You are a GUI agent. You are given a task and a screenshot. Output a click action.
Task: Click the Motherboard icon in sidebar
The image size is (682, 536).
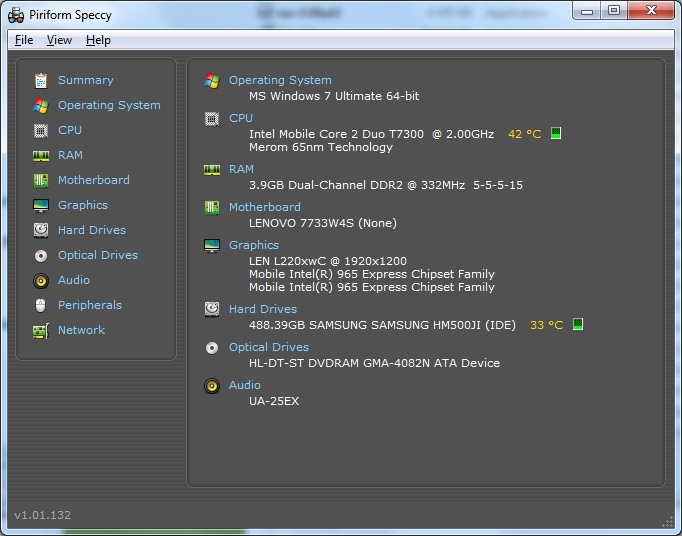pos(41,181)
